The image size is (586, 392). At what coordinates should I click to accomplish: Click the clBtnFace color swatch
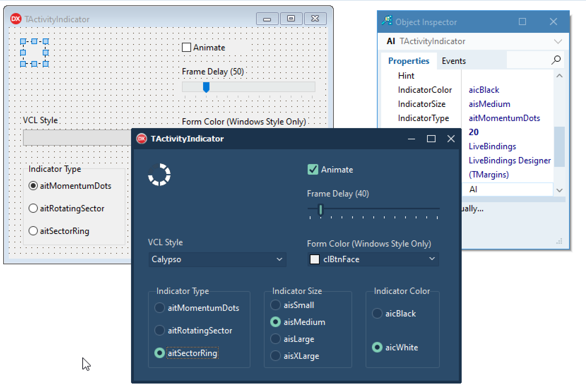point(314,259)
